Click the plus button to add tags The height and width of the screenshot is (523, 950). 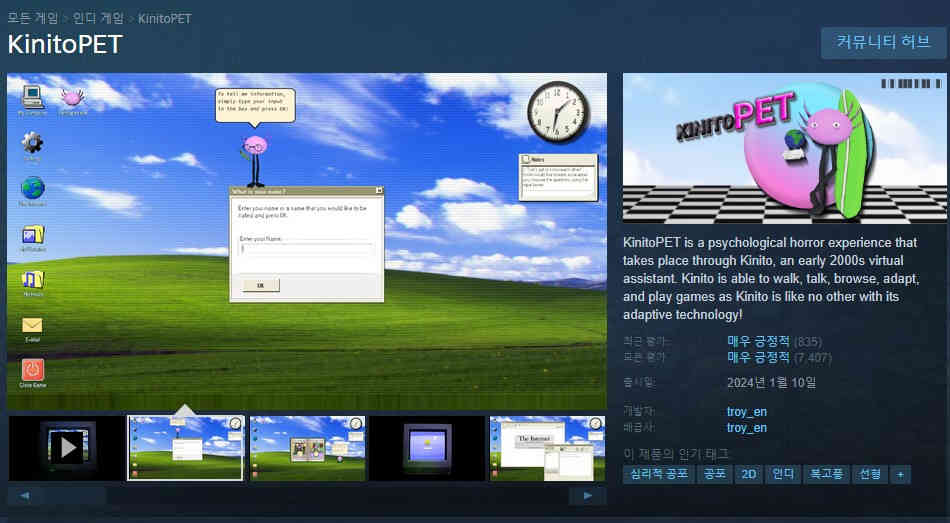[x=900, y=474]
